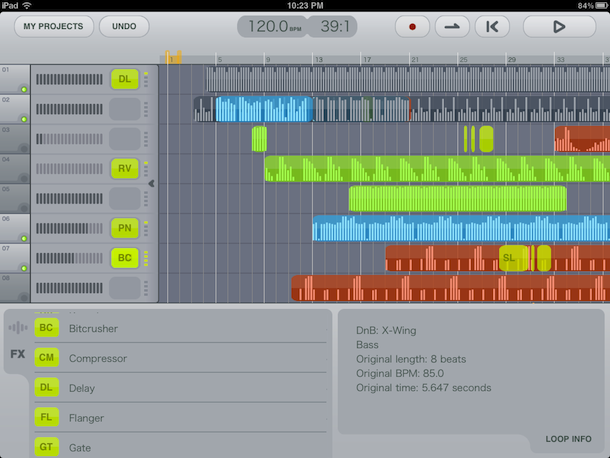
Task: Open the BC effect on track 07
Action: (125, 259)
